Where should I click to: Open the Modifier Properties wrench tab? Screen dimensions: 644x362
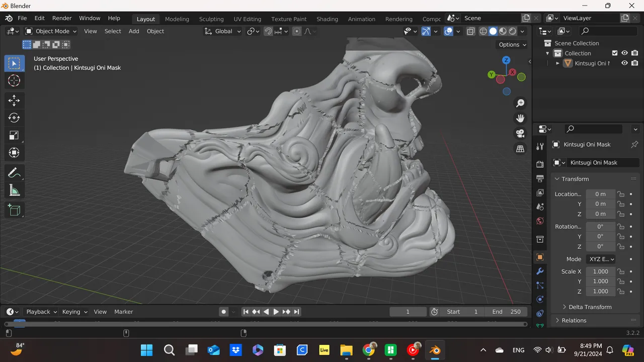(x=540, y=271)
